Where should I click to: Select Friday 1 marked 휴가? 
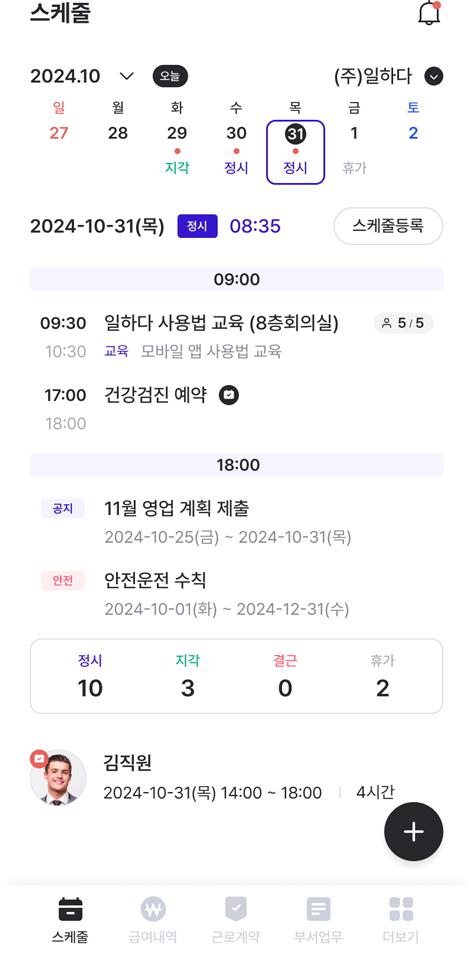click(354, 150)
